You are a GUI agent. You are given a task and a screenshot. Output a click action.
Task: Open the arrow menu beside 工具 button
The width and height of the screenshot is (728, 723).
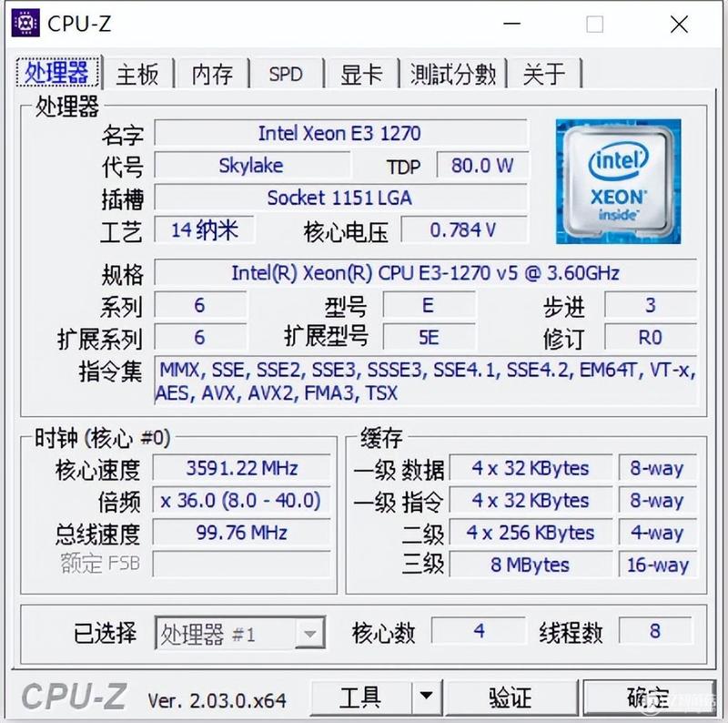[426, 697]
